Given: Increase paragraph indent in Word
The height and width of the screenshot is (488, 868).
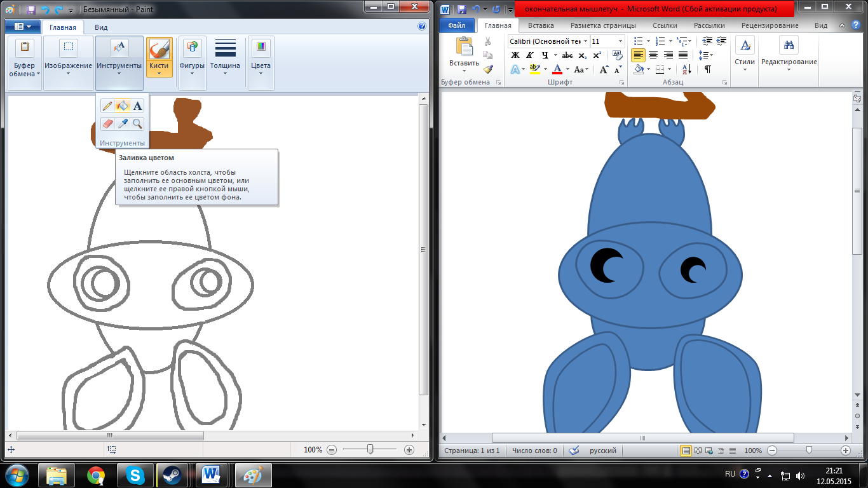Looking at the screenshot, I should point(721,41).
